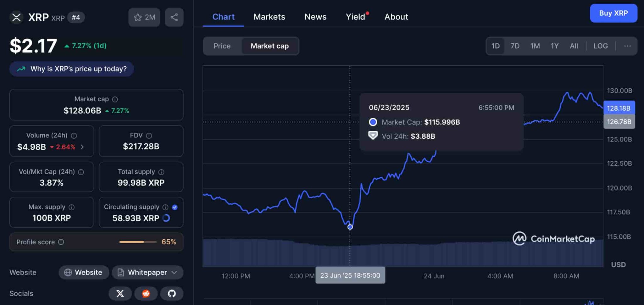Switch to the Markets tab
Image resolution: width=644 pixels, height=305 pixels.
point(269,17)
